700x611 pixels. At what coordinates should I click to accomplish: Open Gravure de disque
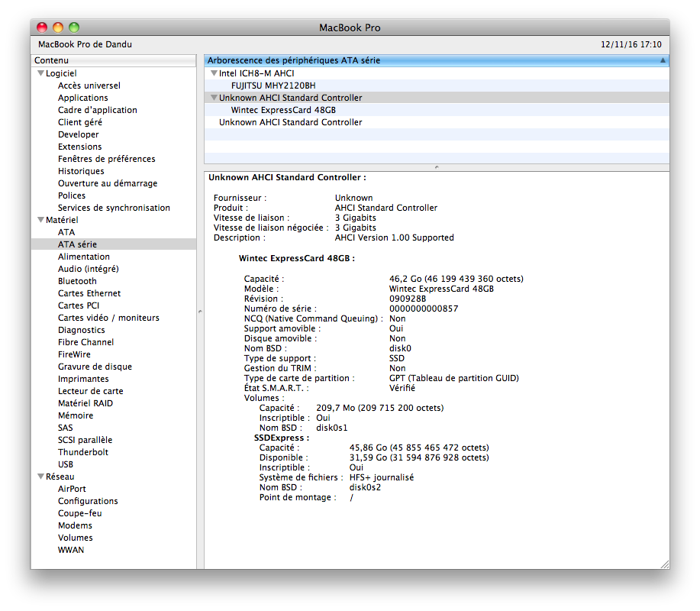95,367
